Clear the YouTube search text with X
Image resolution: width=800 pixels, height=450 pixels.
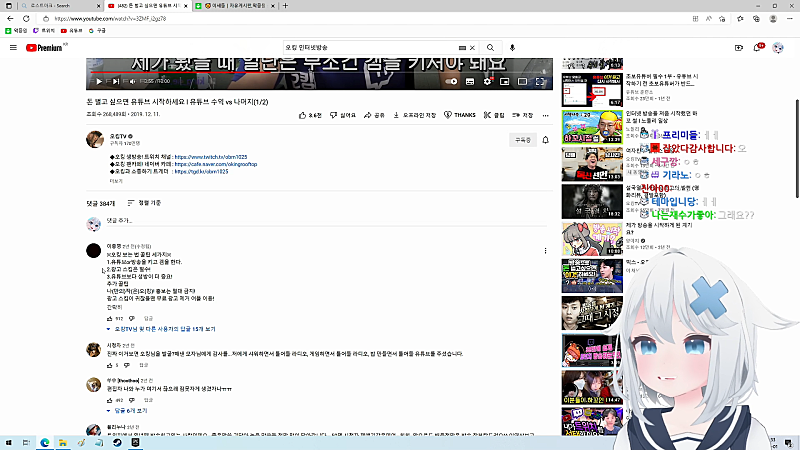(x=472, y=47)
